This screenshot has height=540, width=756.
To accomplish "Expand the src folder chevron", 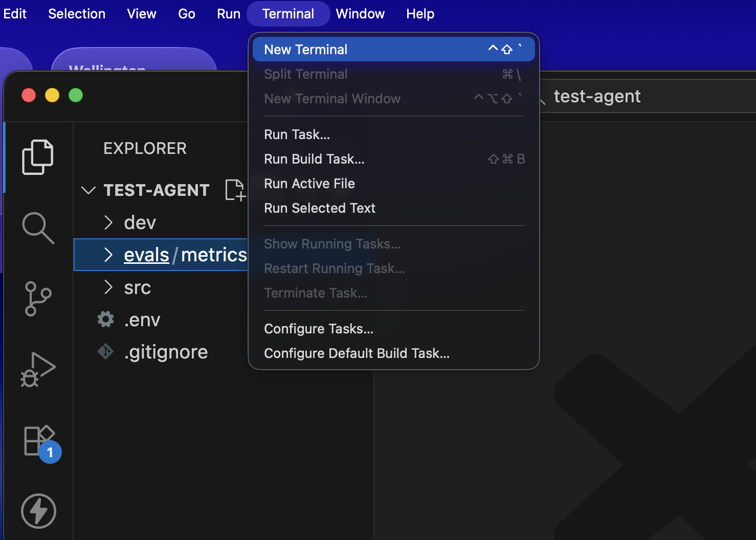I will pyautogui.click(x=108, y=287).
